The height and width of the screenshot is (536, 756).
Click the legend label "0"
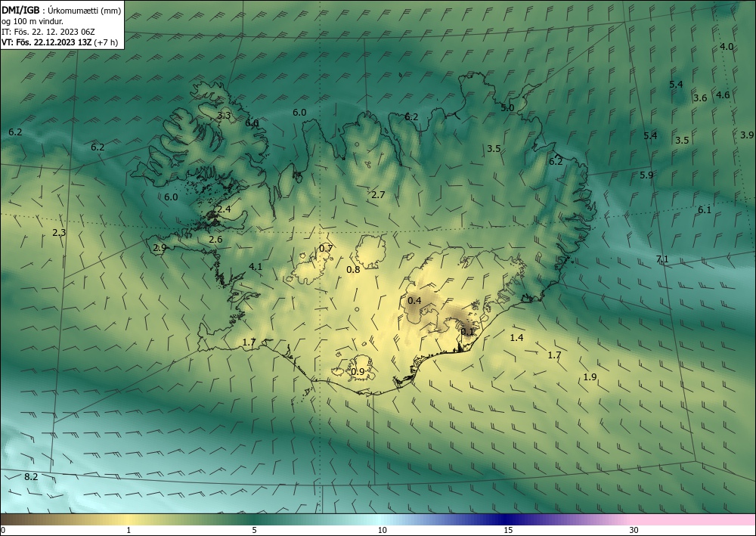pyautogui.click(x=3, y=531)
